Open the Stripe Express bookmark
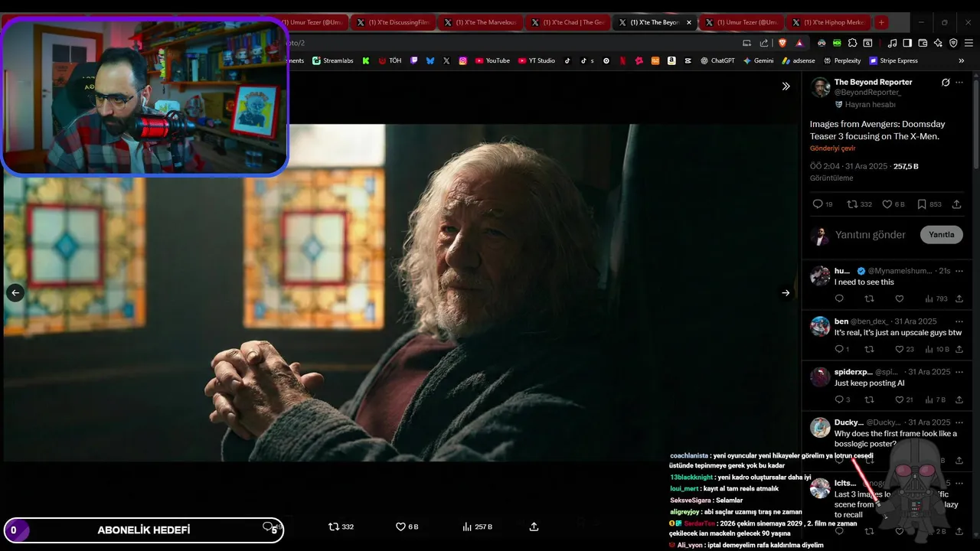 [x=893, y=60]
